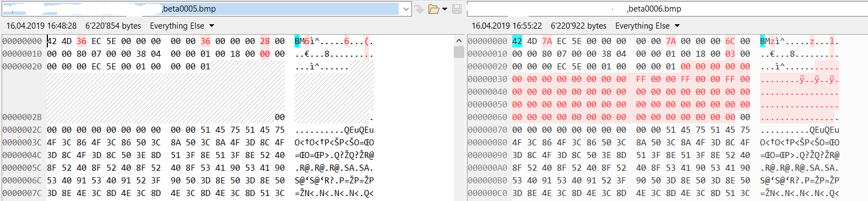The height and width of the screenshot is (201, 868).
Task: Click offset 0000007C in the left pane
Action: tap(22, 193)
